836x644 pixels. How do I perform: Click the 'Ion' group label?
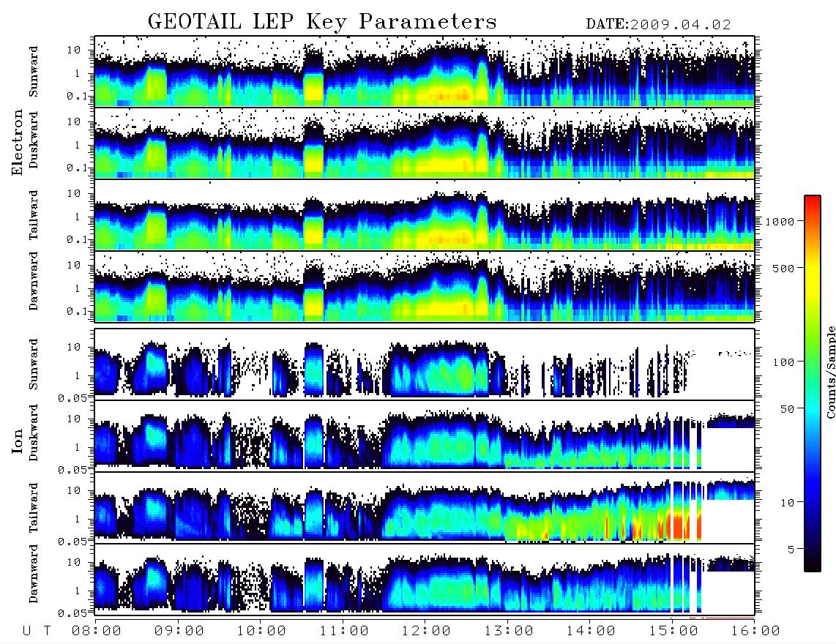click(x=17, y=441)
